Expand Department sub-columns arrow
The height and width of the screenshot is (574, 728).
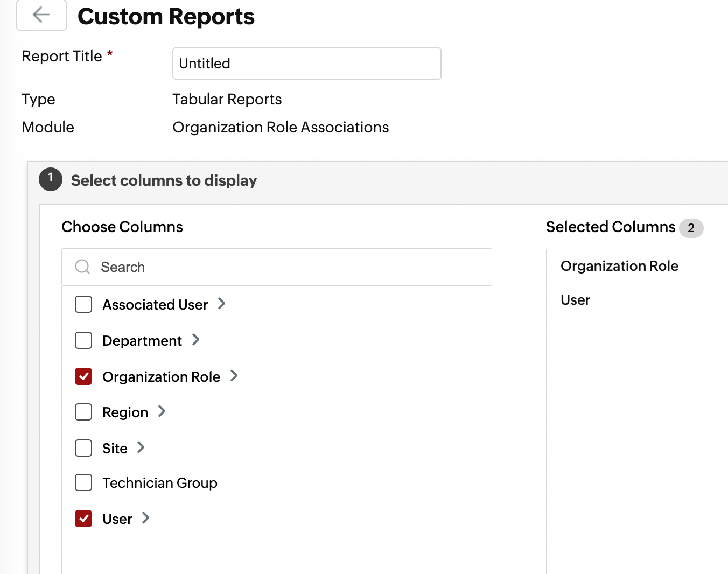(x=196, y=340)
